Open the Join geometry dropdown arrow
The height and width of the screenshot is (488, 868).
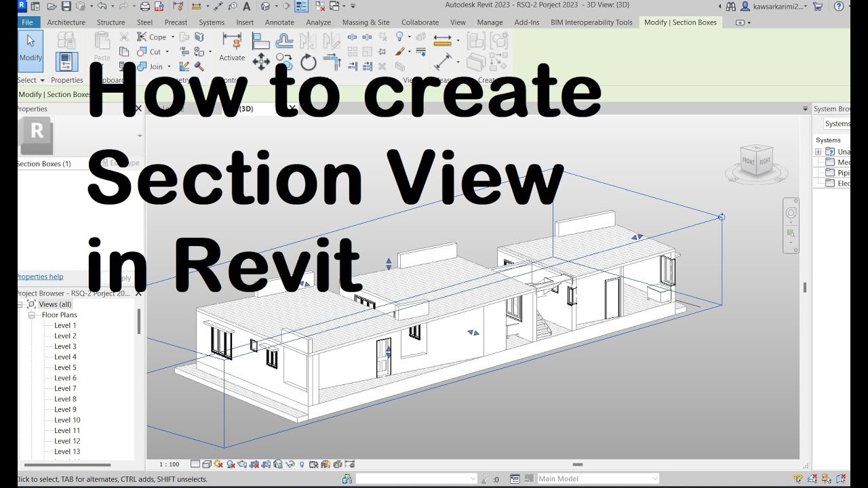coord(169,66)
